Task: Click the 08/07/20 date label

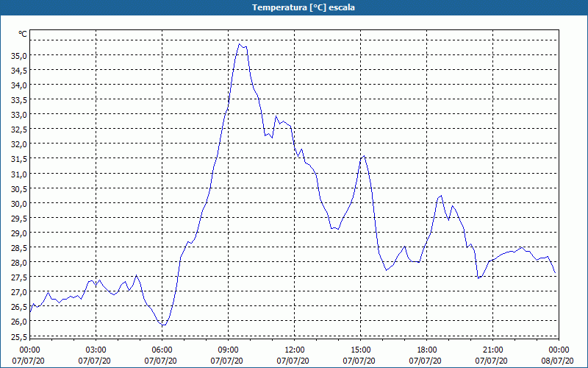Action: point(557,361)
